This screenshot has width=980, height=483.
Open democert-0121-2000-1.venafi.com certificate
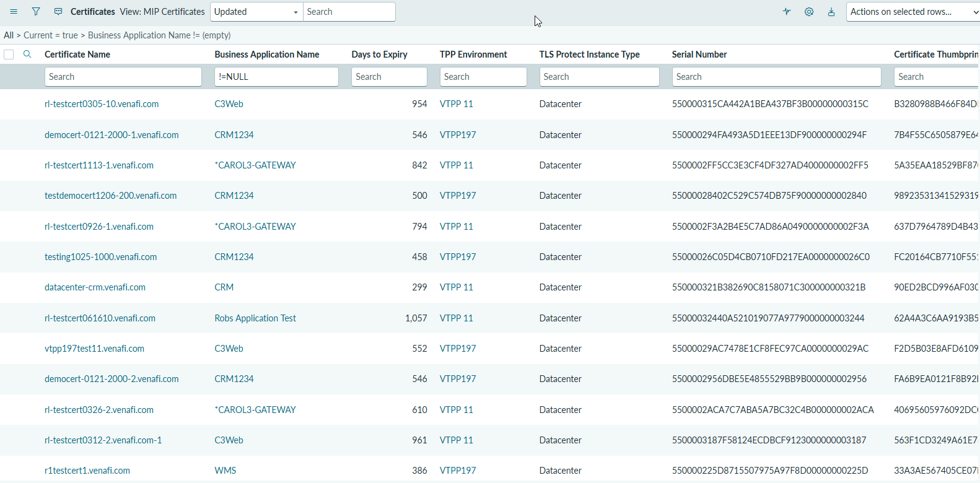[112, 135]
